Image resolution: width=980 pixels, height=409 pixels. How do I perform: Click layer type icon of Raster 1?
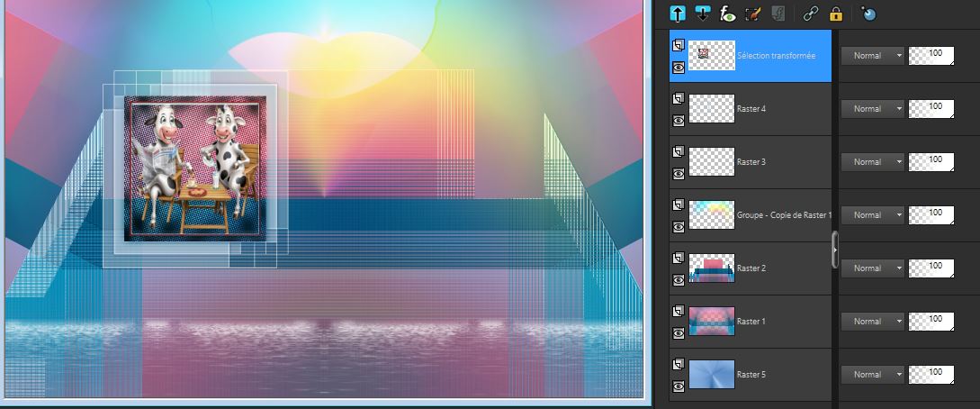(x=679, y=312)
